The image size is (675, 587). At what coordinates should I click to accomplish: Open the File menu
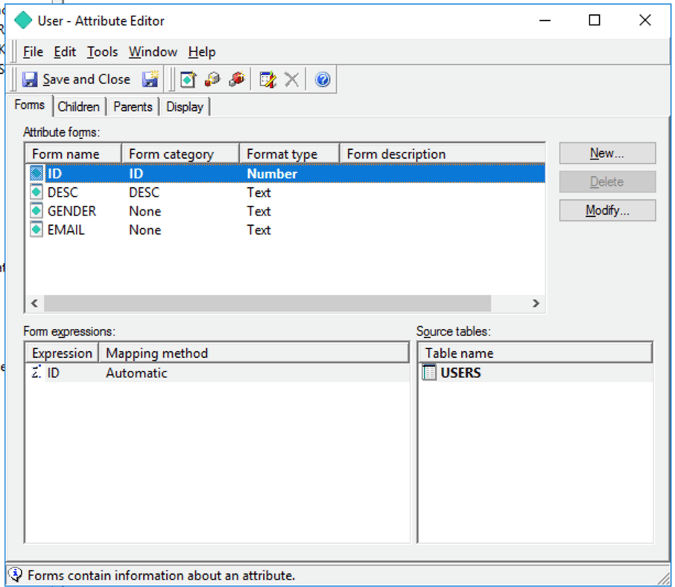click(x=33, y=52)
